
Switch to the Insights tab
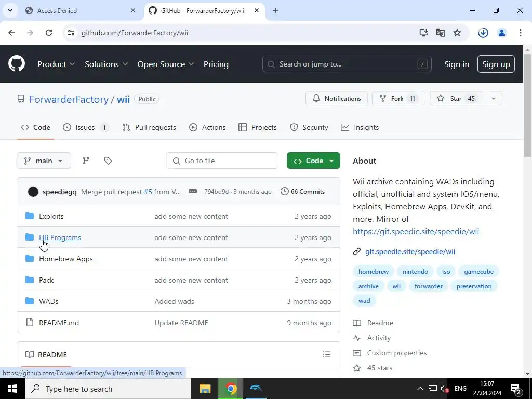coord(360,127)
